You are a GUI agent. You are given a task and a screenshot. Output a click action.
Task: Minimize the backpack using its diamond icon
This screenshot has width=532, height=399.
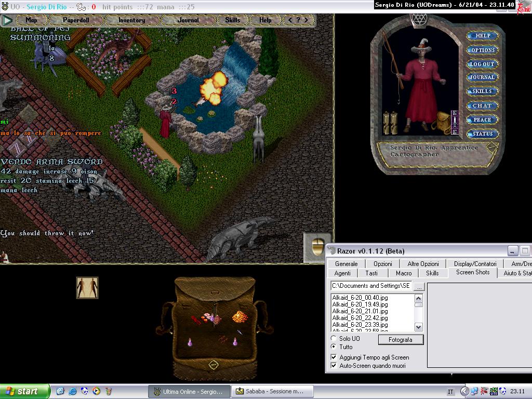pyautogui.click(x=213, y=365)
